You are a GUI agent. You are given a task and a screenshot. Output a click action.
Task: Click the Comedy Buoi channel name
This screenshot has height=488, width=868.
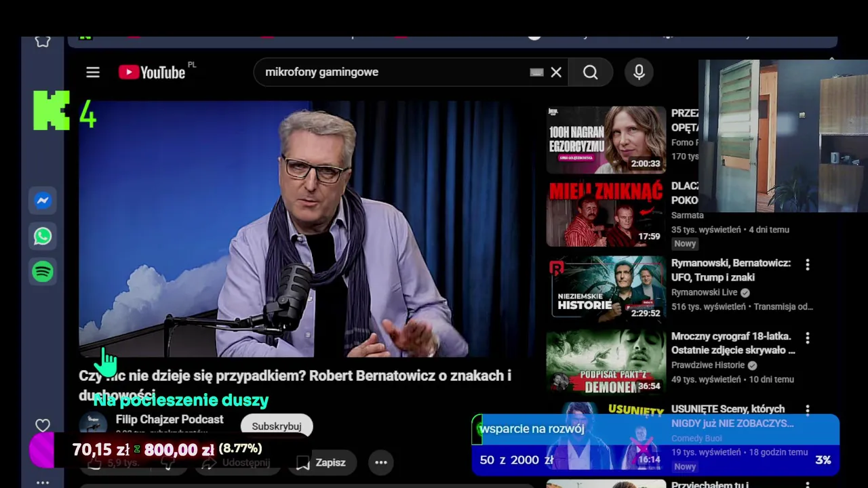coord(697,438)
